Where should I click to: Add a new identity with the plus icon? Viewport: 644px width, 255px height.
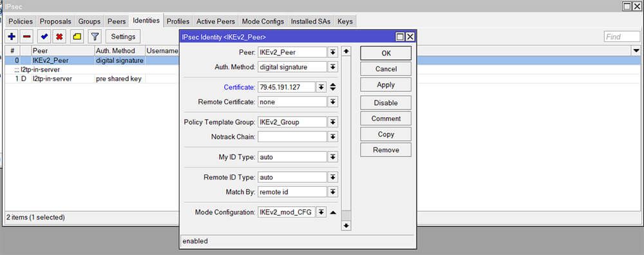click(x=12, y=37)
